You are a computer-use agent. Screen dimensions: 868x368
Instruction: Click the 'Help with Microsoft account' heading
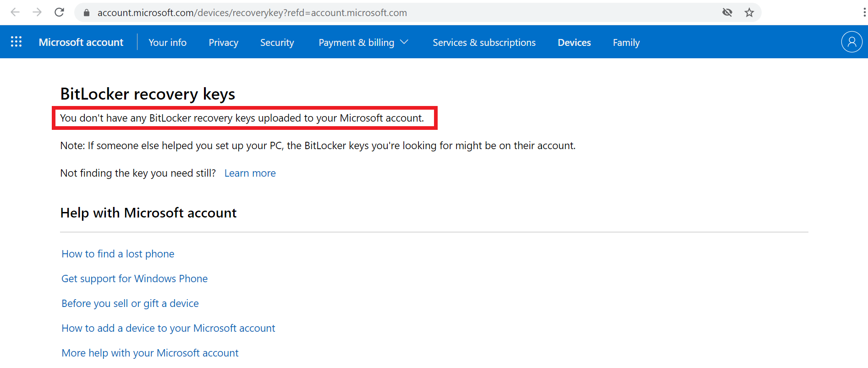coord(148,213)
